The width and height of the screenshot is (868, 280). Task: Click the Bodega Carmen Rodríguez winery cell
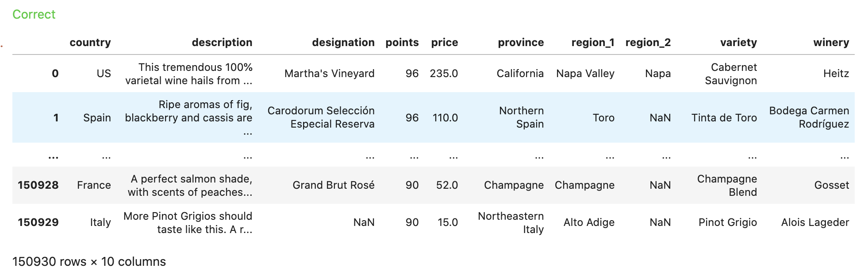coord(809,117)
